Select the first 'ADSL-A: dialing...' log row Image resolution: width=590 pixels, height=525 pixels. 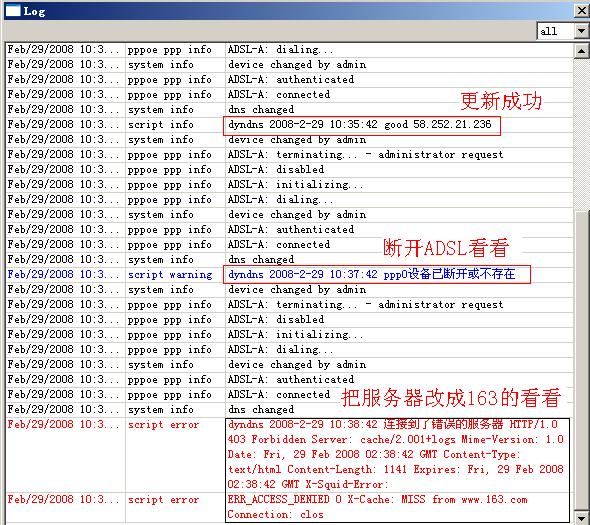[289, 50]
